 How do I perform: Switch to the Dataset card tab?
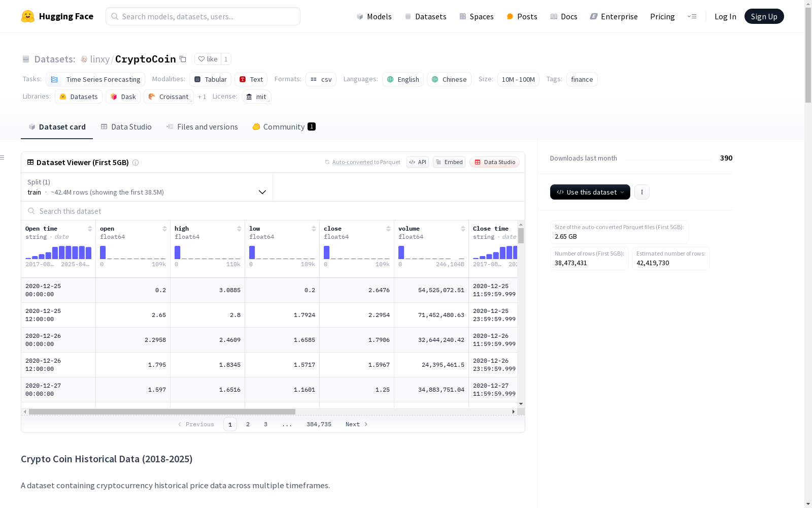57,127
